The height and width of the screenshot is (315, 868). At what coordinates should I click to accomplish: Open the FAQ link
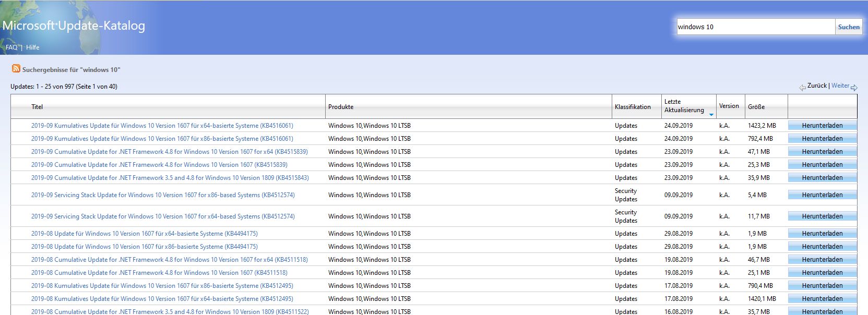pos(11,47)
